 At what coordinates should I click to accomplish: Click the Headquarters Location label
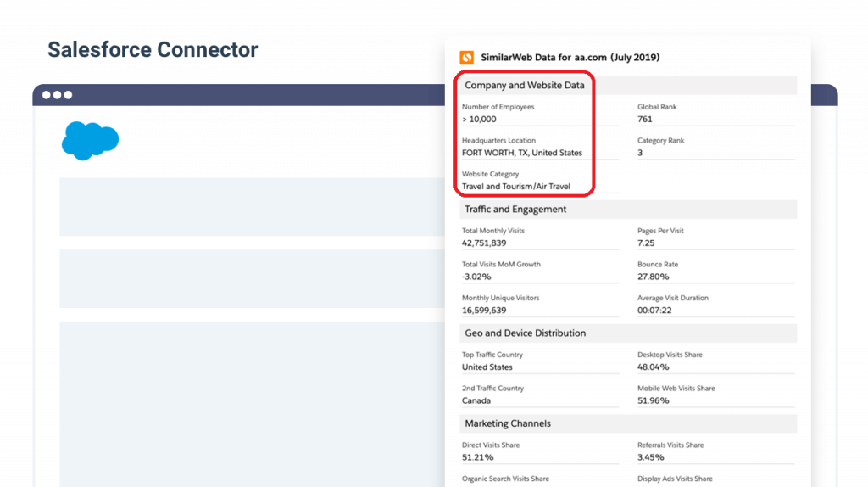tap(498, 141)
